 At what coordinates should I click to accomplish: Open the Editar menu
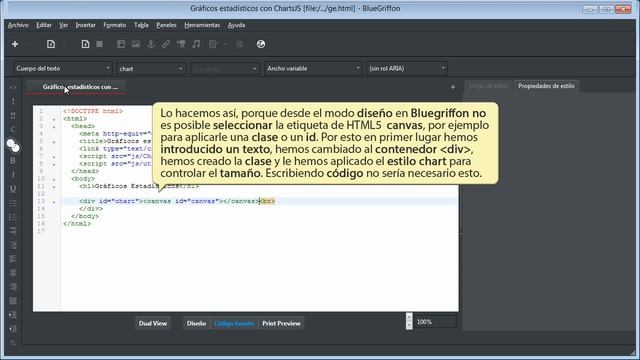(x=44, y=25)
